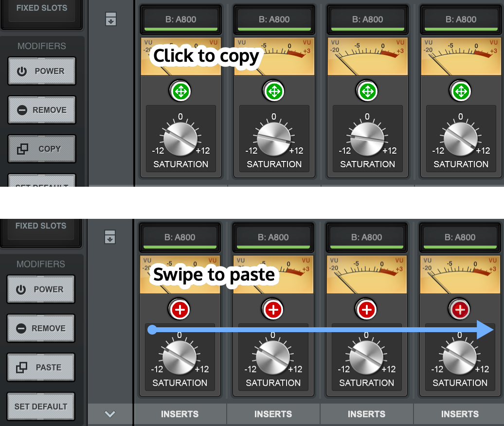Select the copy crosshair icon on the second A800

274,90
